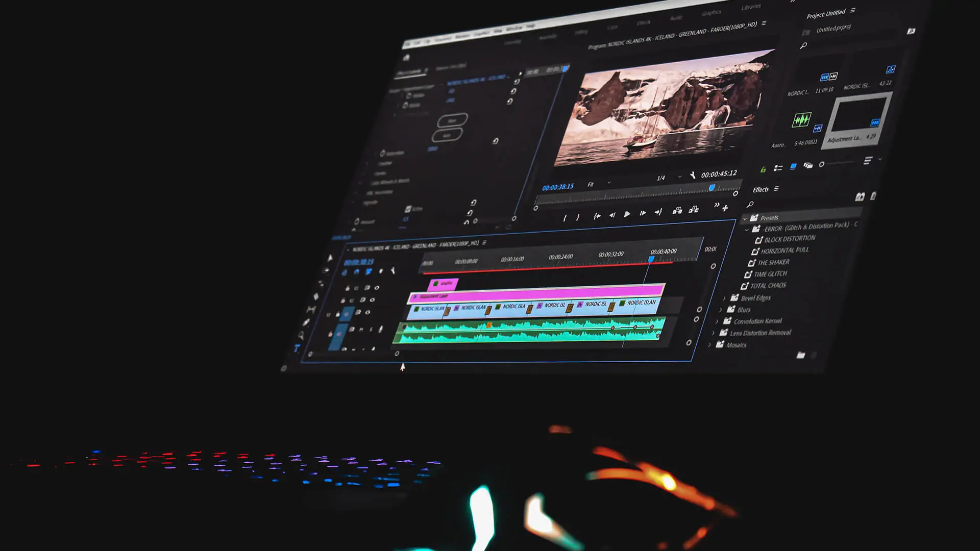
Task: Open the Button Editor plus icon
Action: (x=725, y=208)
